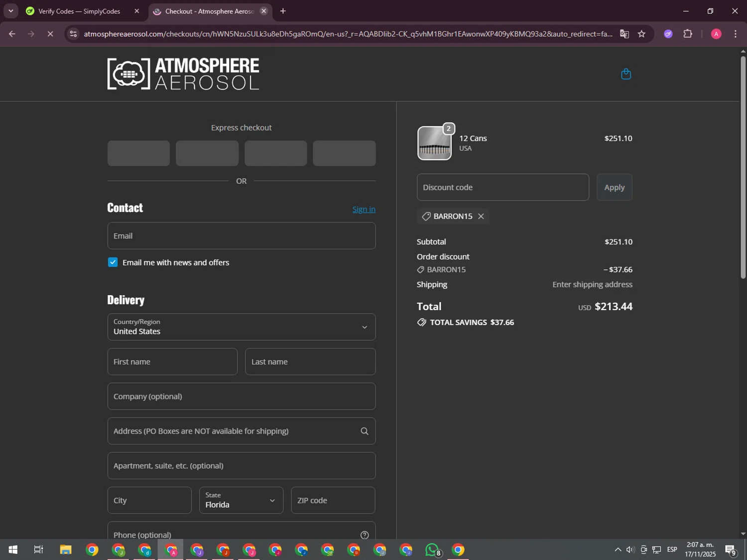Viewport: 747px width, 560px height.
Task: Focus the Apartment, suite field
Action: 242,466
